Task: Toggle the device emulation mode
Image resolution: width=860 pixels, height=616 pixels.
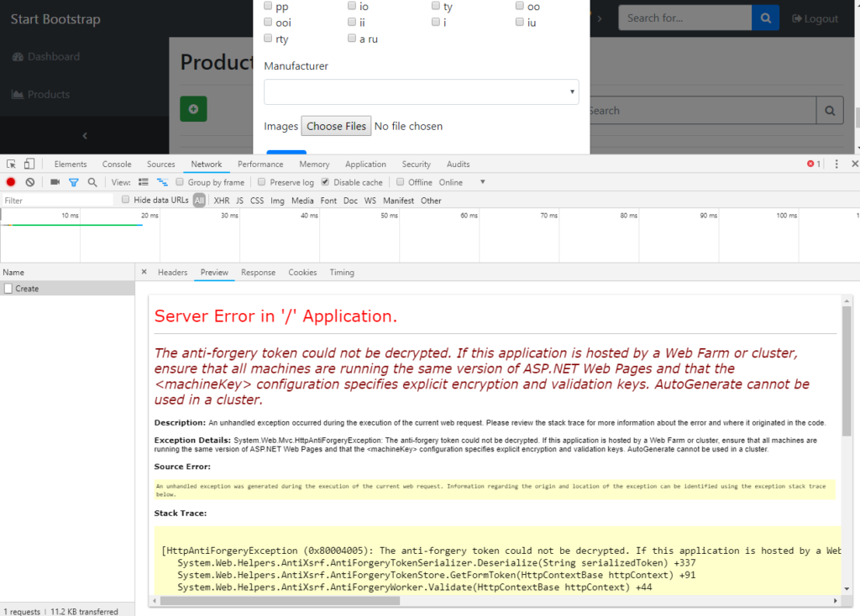Action: click(x=29, y=164)
